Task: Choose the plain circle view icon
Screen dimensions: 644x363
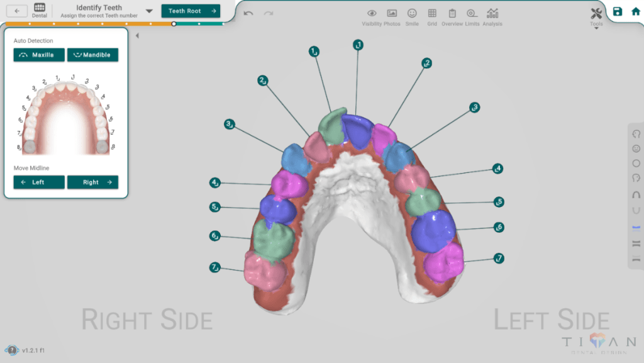Action: point(636,164)
